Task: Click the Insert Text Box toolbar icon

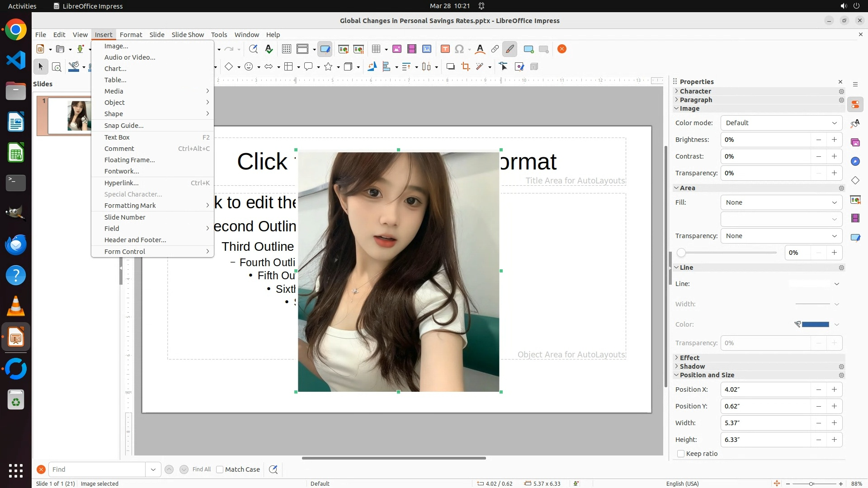Action: 445,49
